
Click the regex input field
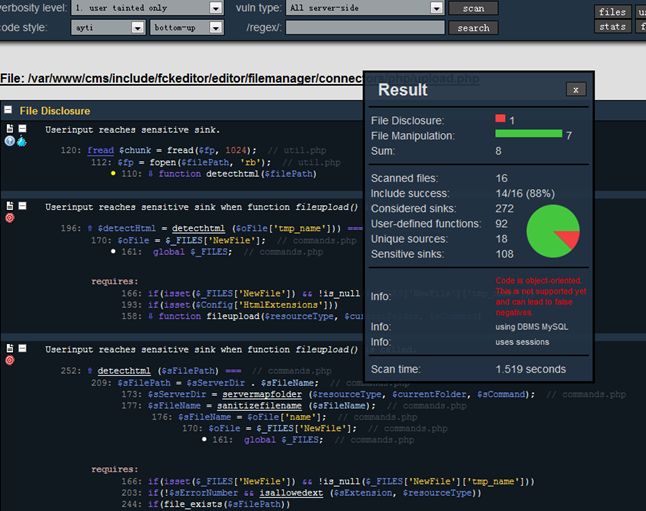click(365, 28)
